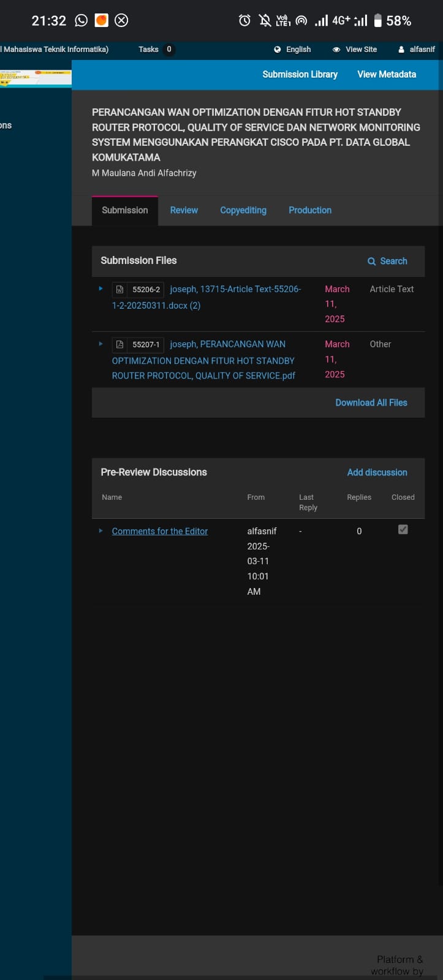Viewport: 443px width, 980px height.
Task: Click the Pre-Review Discussions heading
Action: point(154,472)
